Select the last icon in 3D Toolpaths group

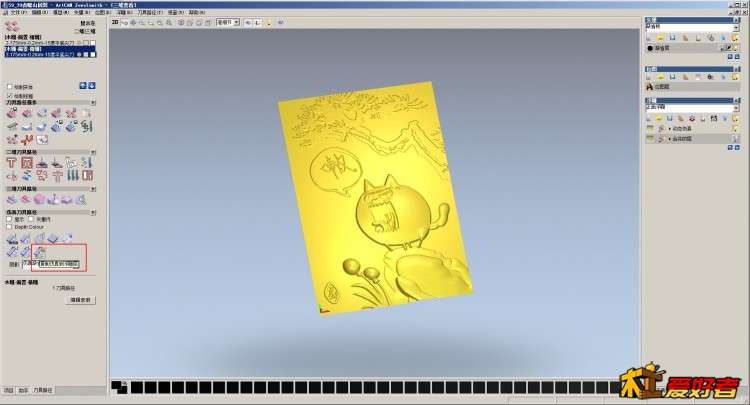click(x=81, y=199)
